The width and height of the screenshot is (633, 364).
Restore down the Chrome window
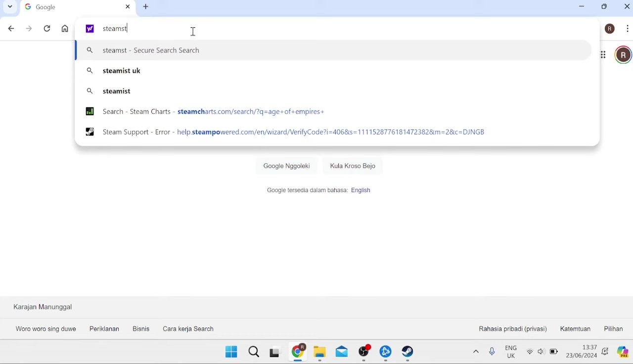[x=604, y=7]
